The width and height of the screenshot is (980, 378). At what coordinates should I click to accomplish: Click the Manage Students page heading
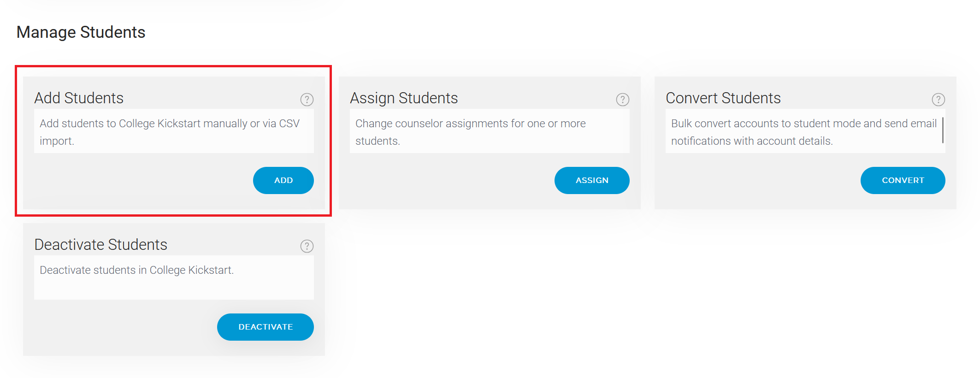pyautogui.click(x=81, y=32)
